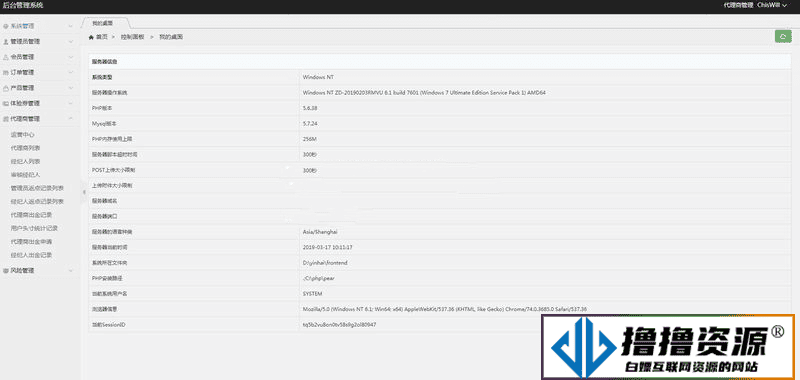Click the green refresh icon button
This screenshot has width=800, height=380.
tap(783, 36)
